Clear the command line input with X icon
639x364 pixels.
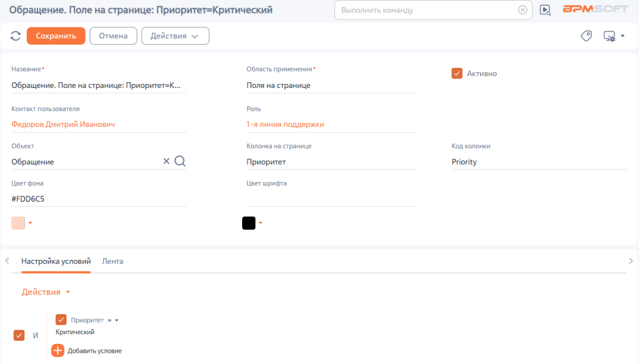coord(522,10)
